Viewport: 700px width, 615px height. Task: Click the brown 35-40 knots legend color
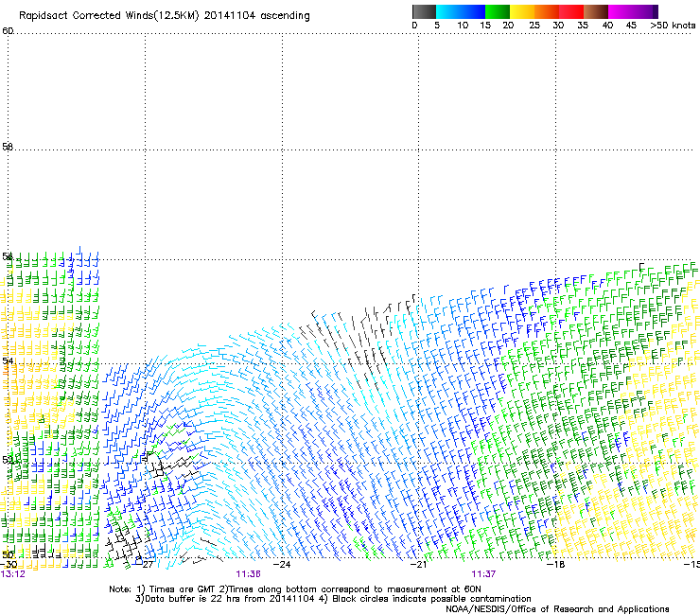click(596, 11)
